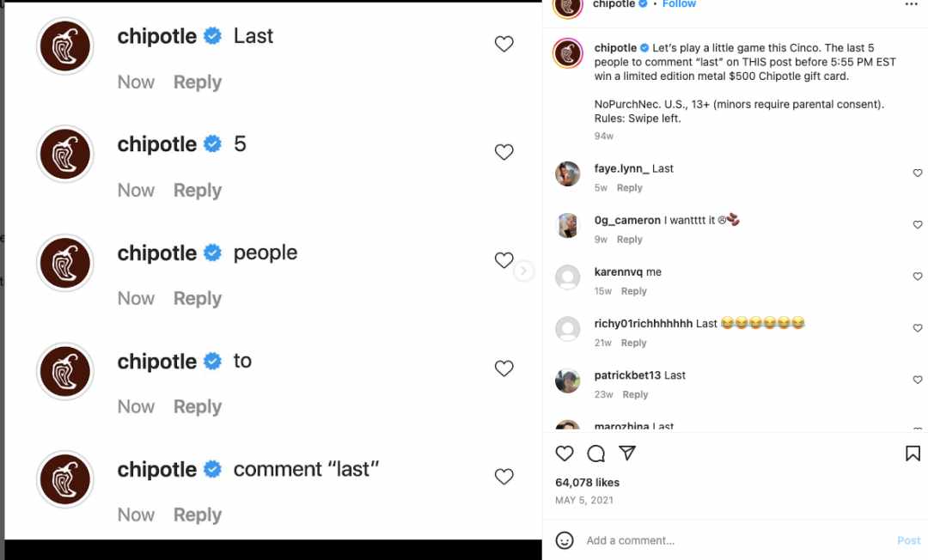Screen dimensions: 928x560
Task: Open the chipotle avatar beside the caption
Action: [568, 53]
